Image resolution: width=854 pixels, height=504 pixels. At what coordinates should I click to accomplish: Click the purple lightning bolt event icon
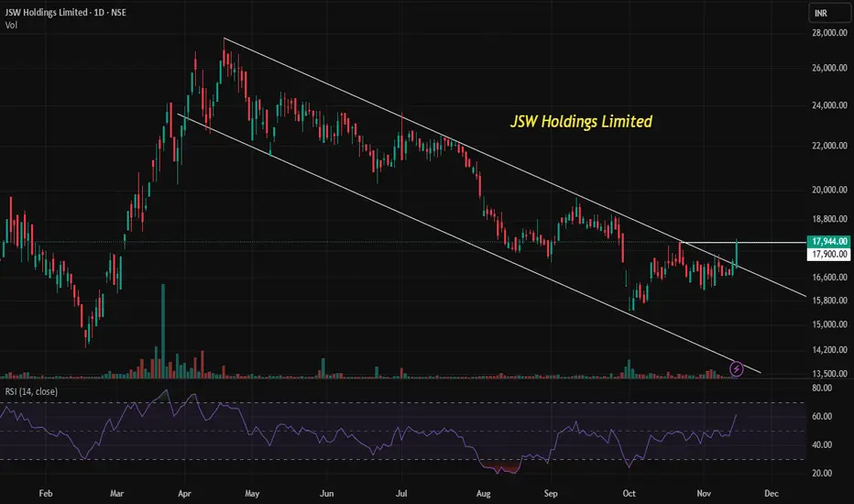737,369
